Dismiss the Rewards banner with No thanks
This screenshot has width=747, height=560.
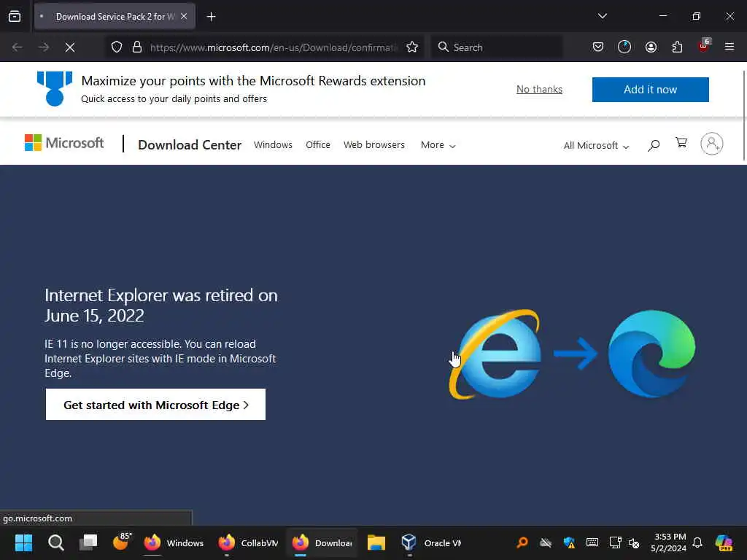539,89
